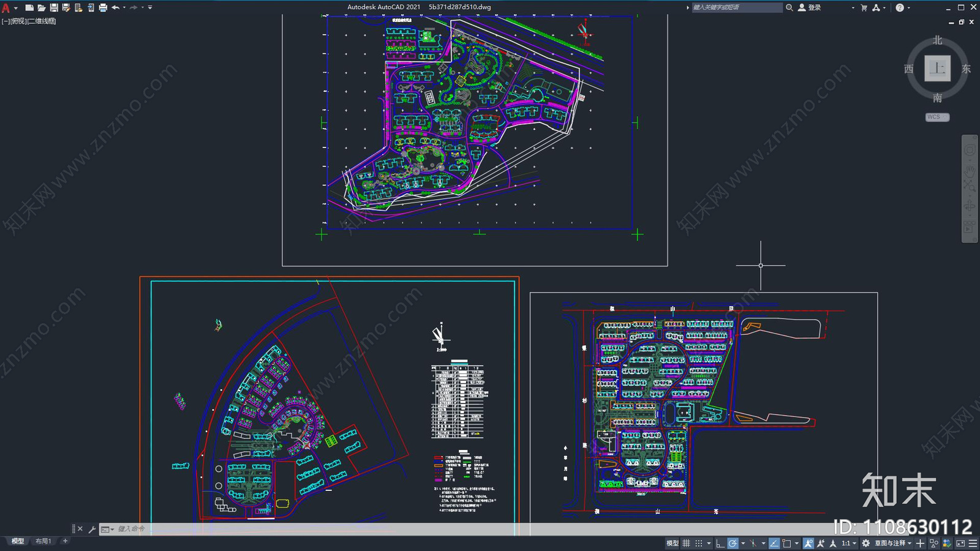Toggle grid display in the status bar
Screen dimensions: 980x551
coord(685,543)
